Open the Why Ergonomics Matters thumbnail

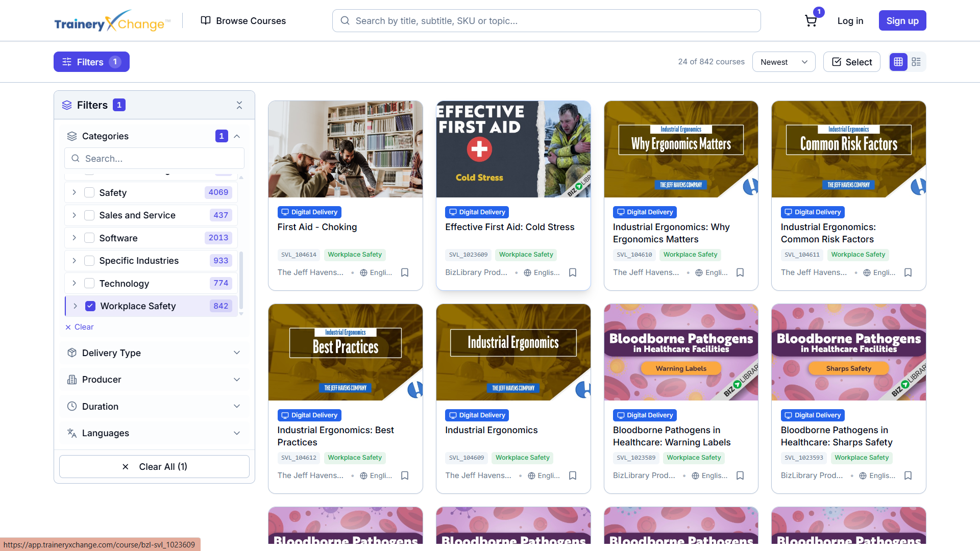point(681,149)
